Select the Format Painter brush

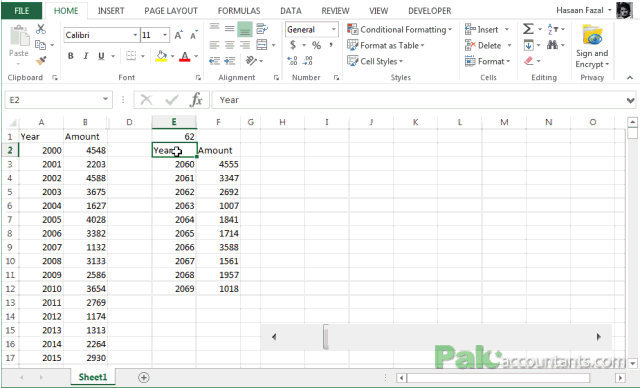pyautogui.click(x=41, y=61)
